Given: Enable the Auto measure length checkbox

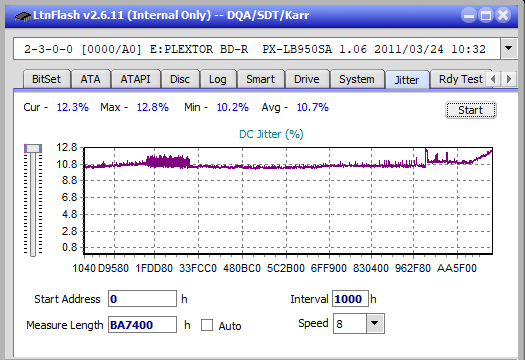Looking at the screenshot, I should coord(207,325).
